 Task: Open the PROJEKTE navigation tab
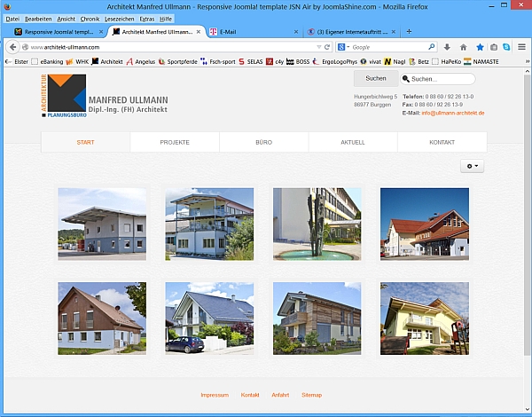[174, 142]
